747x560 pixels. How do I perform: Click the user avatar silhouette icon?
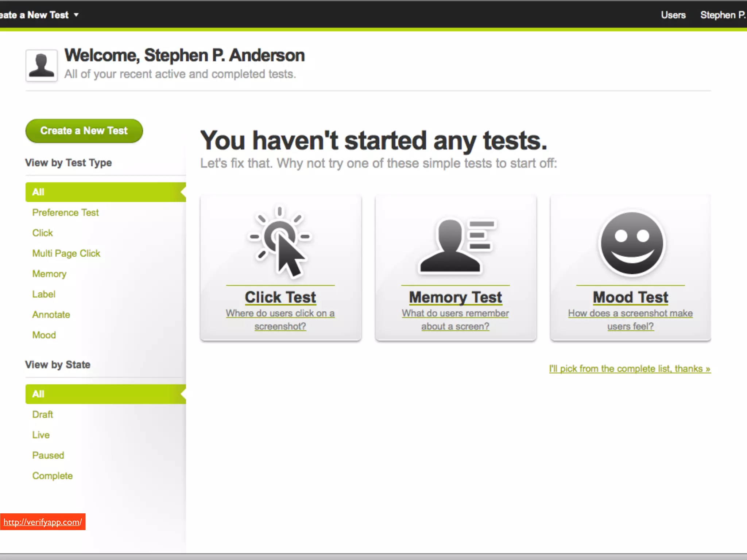tap(41, 66)
